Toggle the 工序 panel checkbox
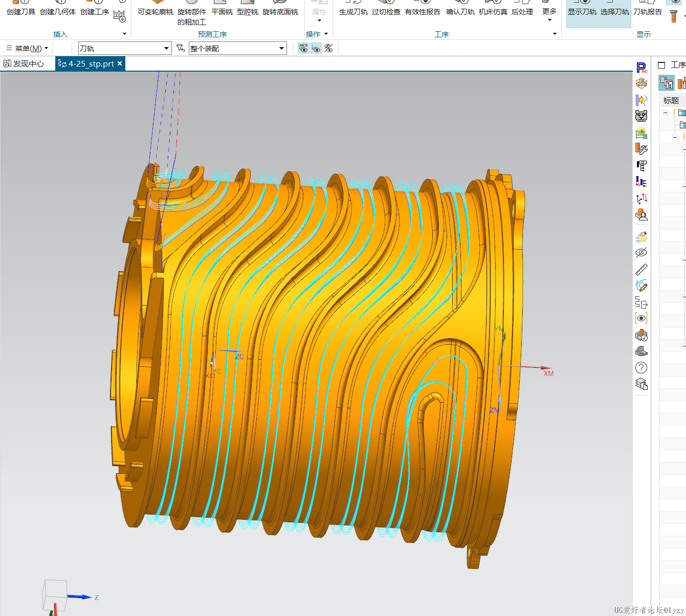Screen dimensions: 686x616 pos(661,65)
